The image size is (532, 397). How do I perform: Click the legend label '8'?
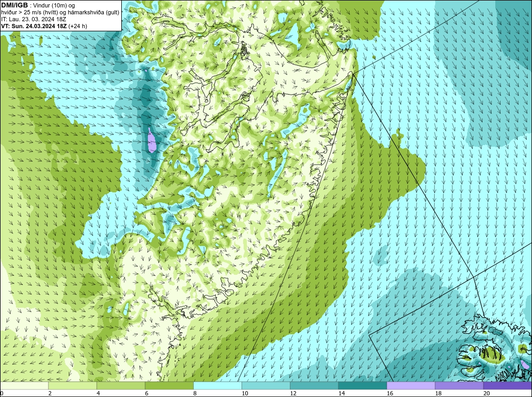coord(195,393)
